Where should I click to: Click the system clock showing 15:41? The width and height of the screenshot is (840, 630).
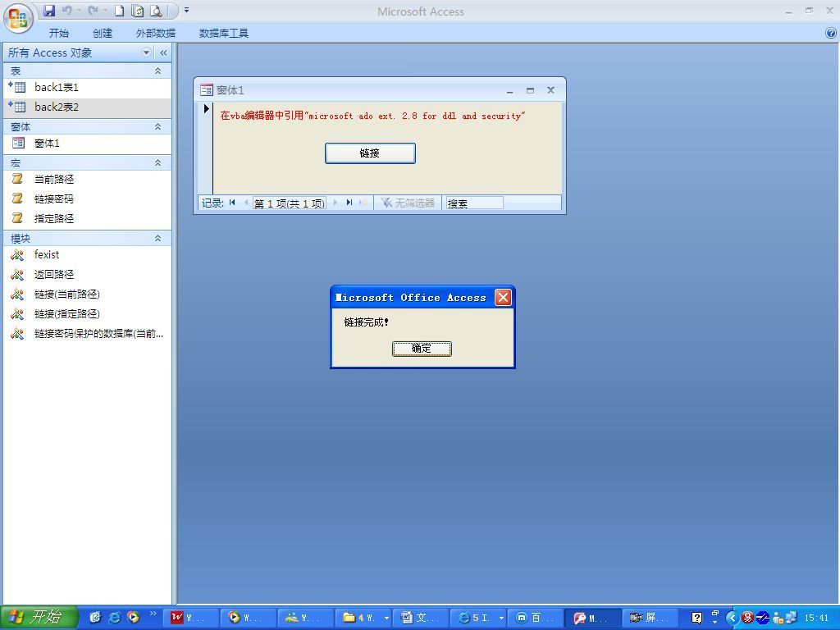[817, 619]
